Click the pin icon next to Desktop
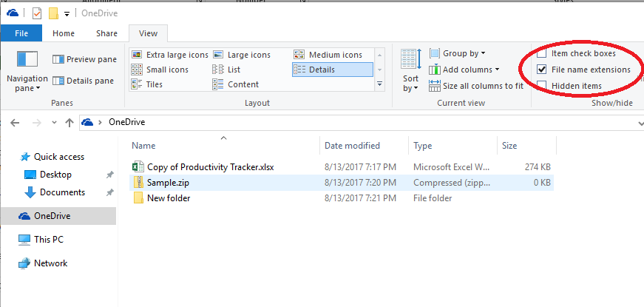 109,175
